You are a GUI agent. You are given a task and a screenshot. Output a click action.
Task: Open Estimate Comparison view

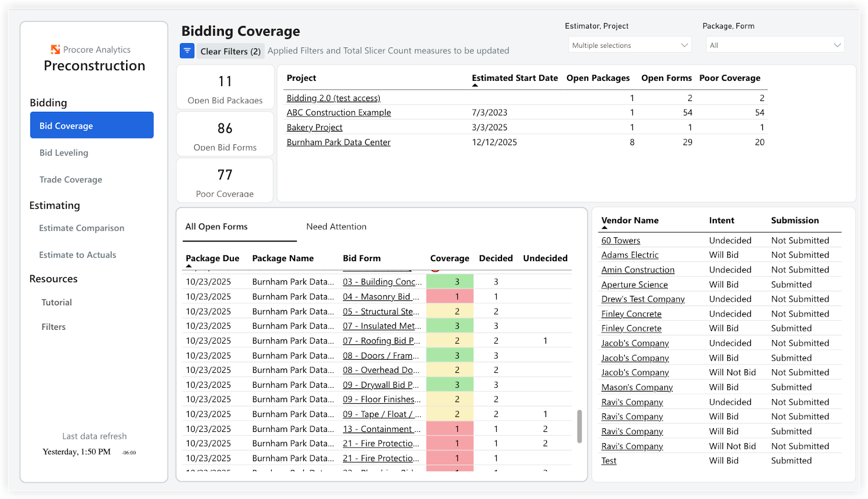[x=81, y=228]
